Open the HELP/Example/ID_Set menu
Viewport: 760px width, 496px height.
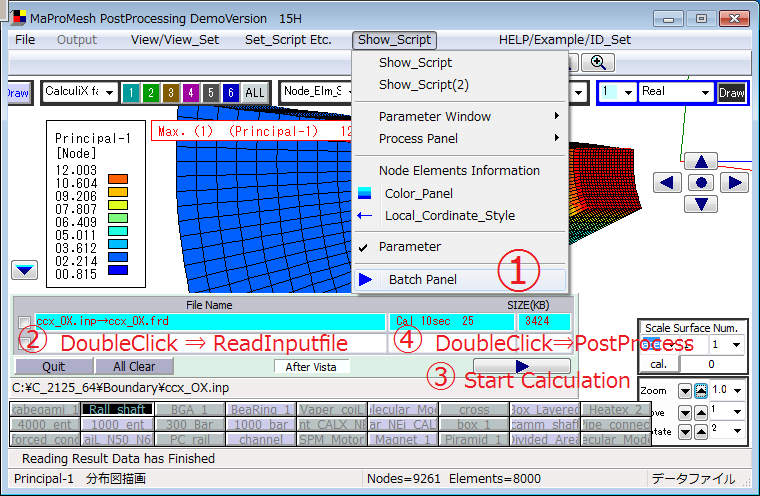click(565, 40)
